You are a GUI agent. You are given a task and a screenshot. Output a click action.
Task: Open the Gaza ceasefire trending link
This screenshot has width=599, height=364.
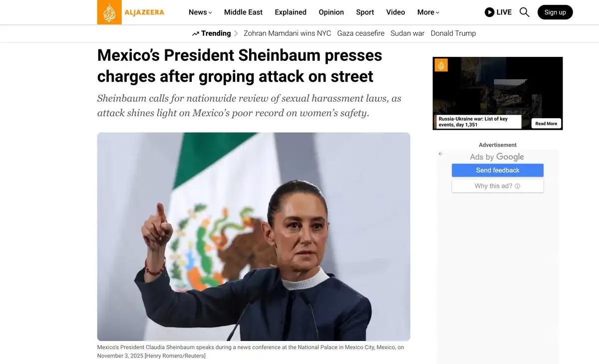tap(361, 33)
